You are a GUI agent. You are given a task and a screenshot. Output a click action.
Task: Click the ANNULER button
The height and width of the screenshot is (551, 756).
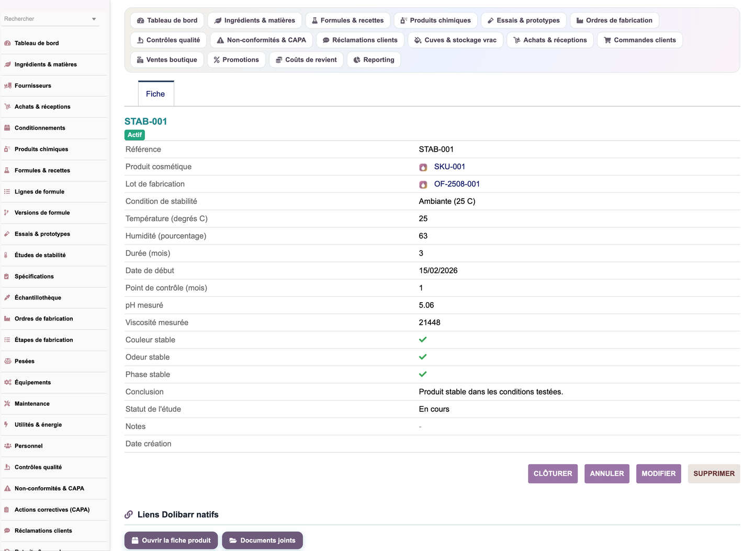tap(607, 474)
